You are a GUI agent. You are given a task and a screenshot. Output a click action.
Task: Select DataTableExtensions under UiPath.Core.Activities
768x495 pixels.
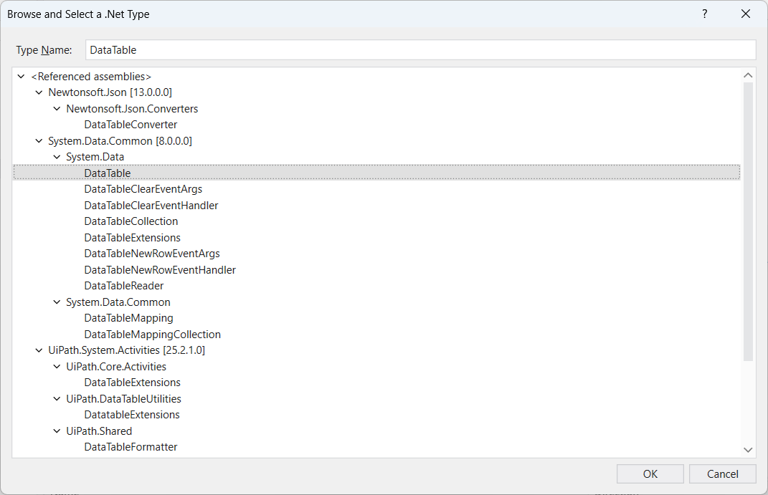point(132,382)
